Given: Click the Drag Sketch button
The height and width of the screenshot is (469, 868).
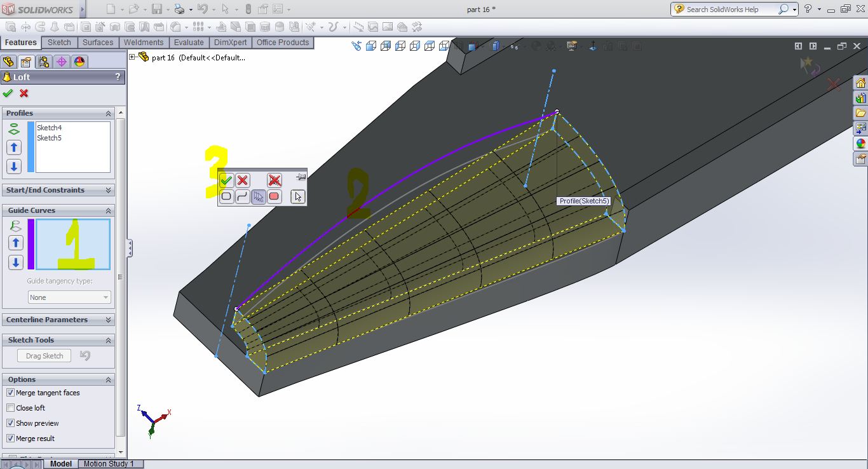Looking at the screenshot, I should tap(44, 356).
